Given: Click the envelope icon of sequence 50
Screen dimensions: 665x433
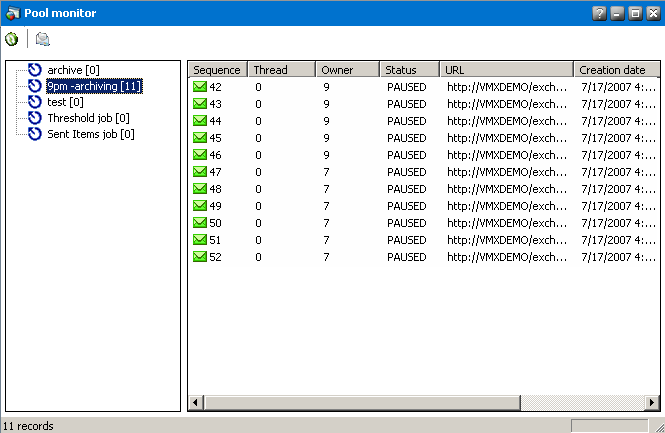Looking at the screenshot, I should 200,222.
